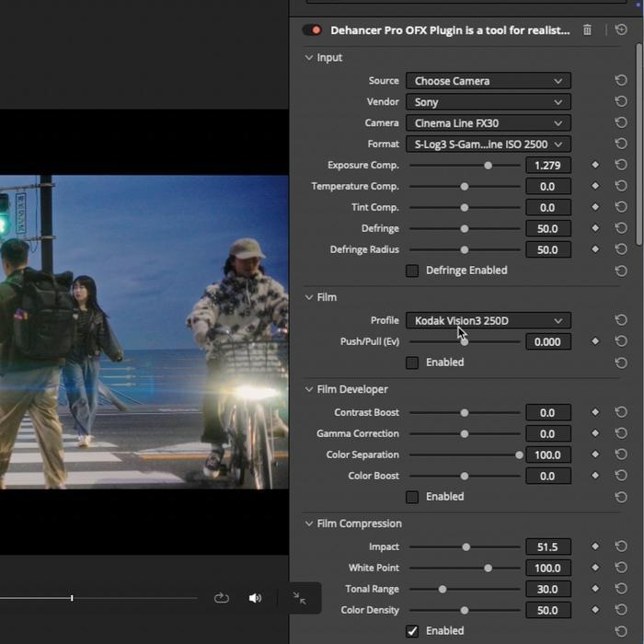Collapse the Film Compression section
Viewport: 644px width, 644px height.
pyautogui.click(x=309, y=523)
